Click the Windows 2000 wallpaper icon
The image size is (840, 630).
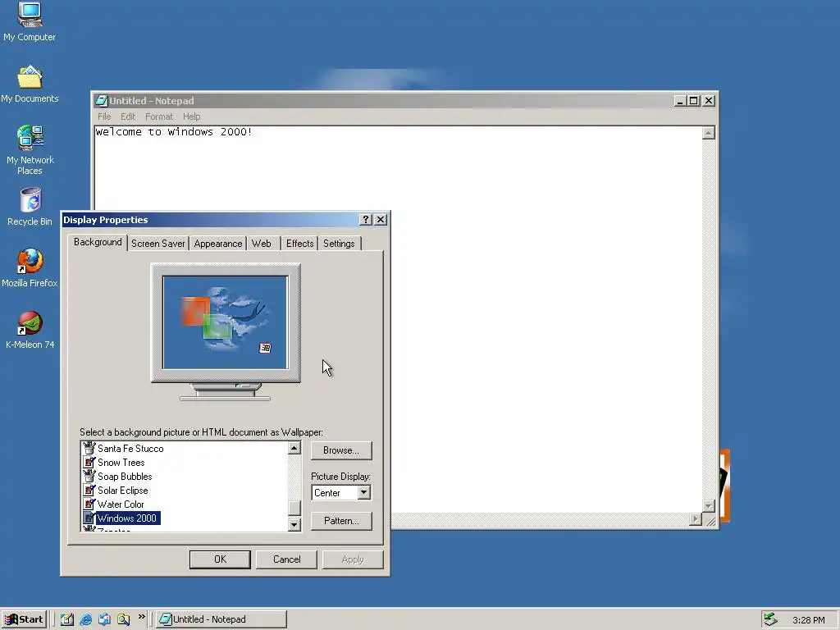(89, 518)
